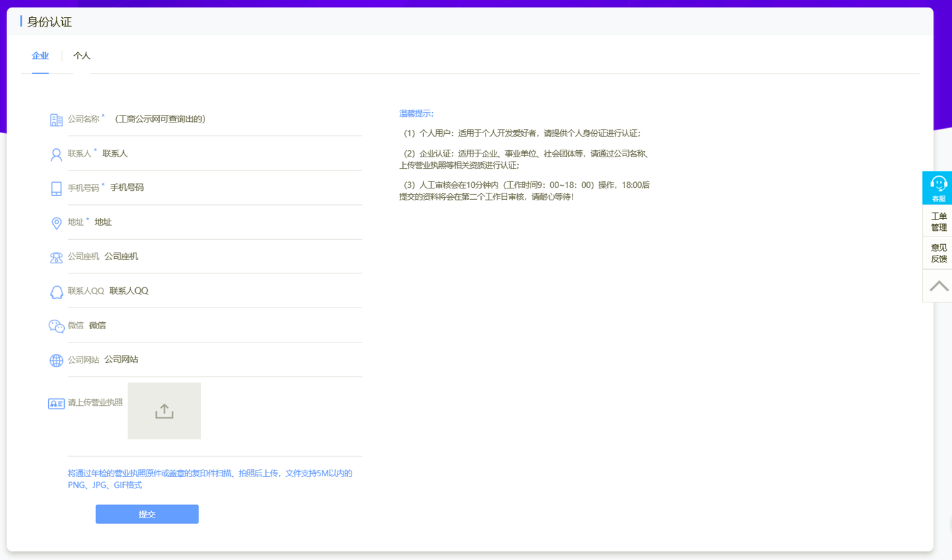Click tip (1) about 个人用户
This screenshot has height=560, width=952.
coord(522,133)
